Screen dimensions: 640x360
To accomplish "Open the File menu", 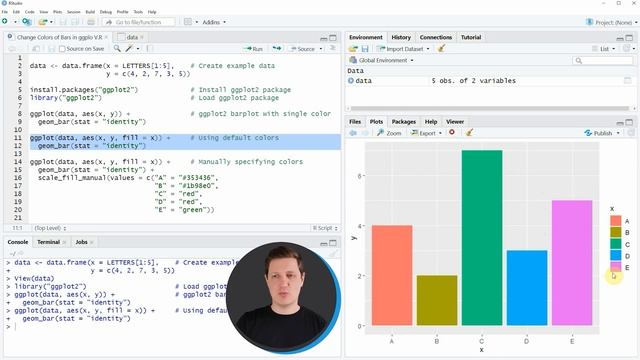I will (4, 12).
